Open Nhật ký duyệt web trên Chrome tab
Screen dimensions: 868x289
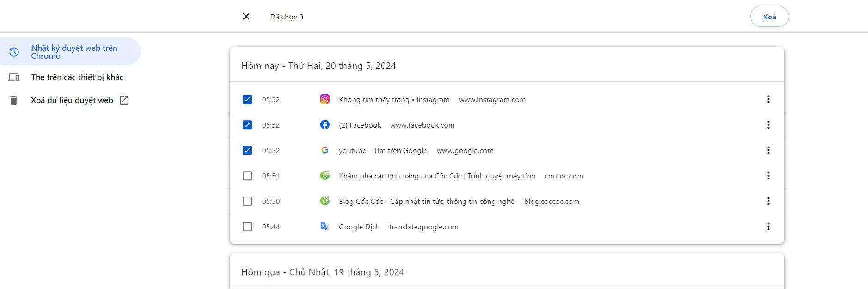pos(74,52)
